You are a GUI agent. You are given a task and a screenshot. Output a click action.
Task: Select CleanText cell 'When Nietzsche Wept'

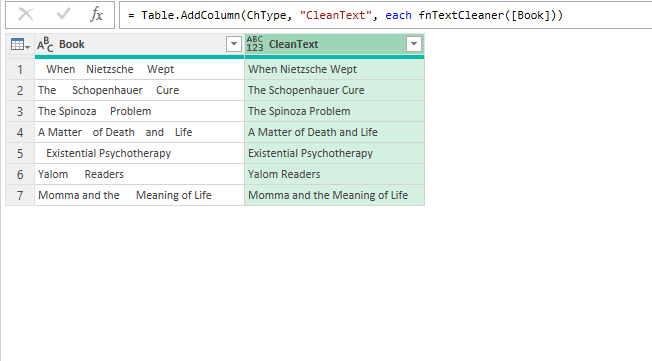tap(334, 69)
